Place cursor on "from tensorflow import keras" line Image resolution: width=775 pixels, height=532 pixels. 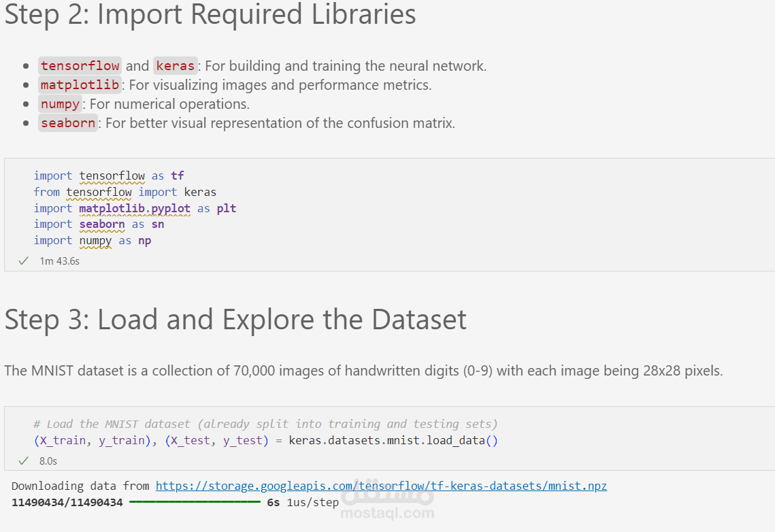point(125,192)
